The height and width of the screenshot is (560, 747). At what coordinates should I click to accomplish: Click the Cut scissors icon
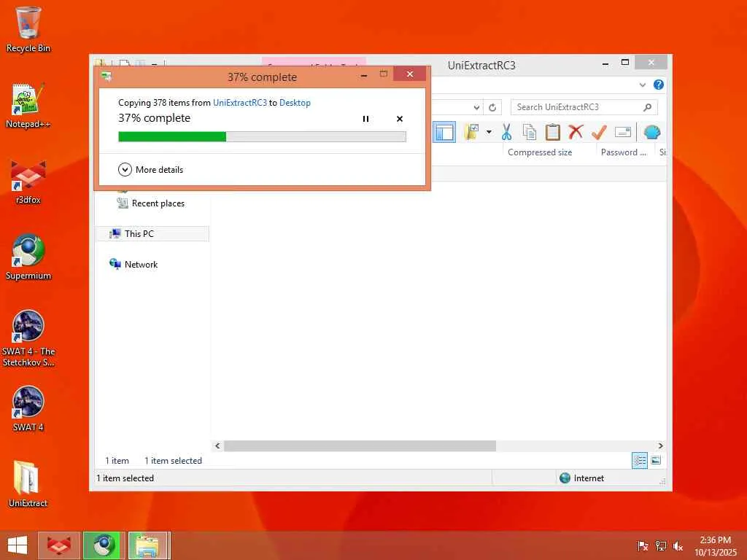click(x=506, y=132)
